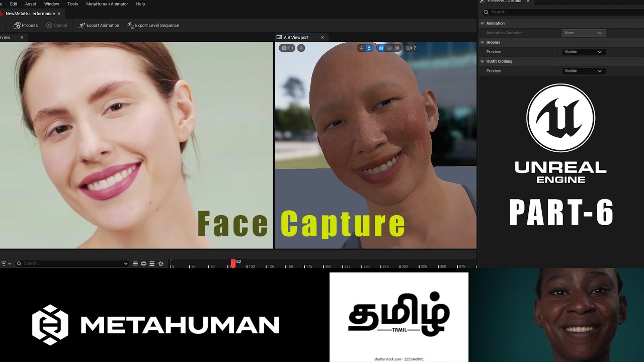Switch to the A|B Viewport tab
The image size is (644, 362).
(x=296, y=37)
